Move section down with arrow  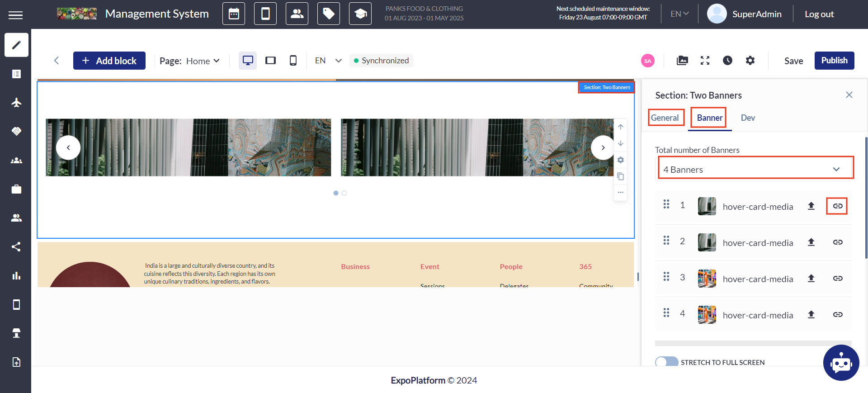tap(621, 143)
